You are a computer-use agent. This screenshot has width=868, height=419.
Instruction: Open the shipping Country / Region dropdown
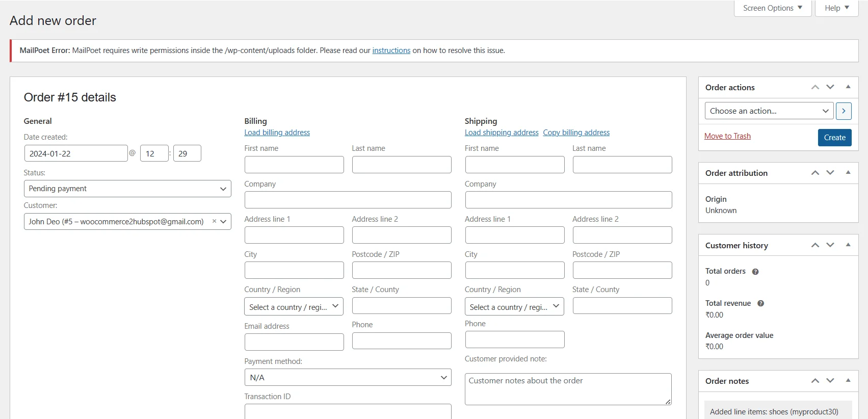pyautogui.click(x=514, y=307)
